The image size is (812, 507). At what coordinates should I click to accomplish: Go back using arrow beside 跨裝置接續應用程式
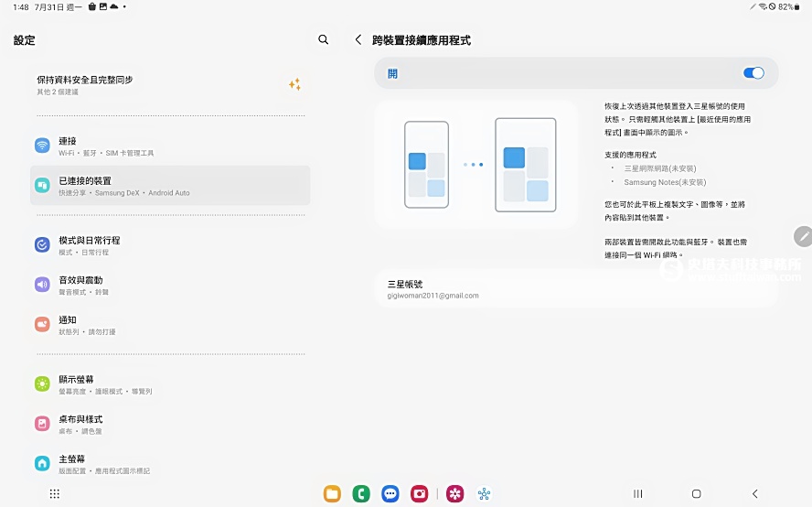[x=358, y=39]
